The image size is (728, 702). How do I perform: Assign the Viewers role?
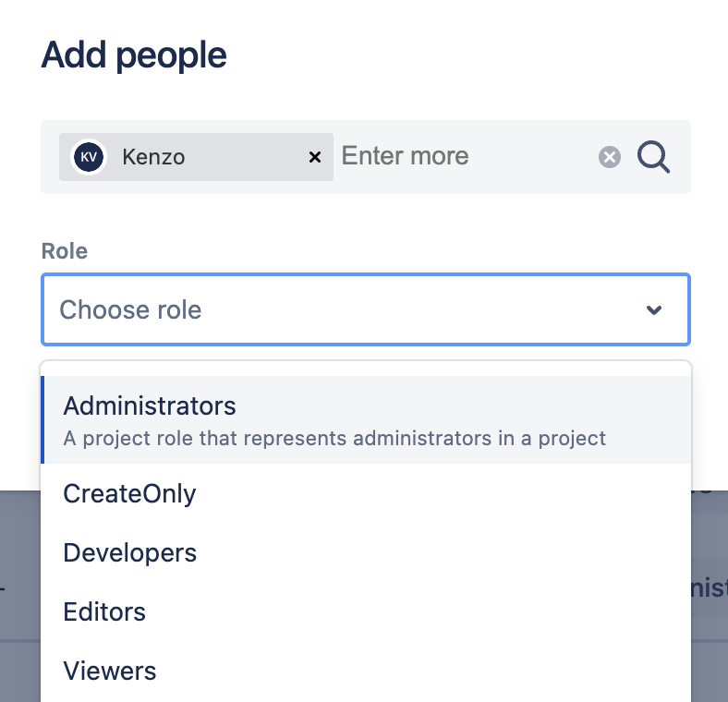pyautogui.click(x=109, y=671)
